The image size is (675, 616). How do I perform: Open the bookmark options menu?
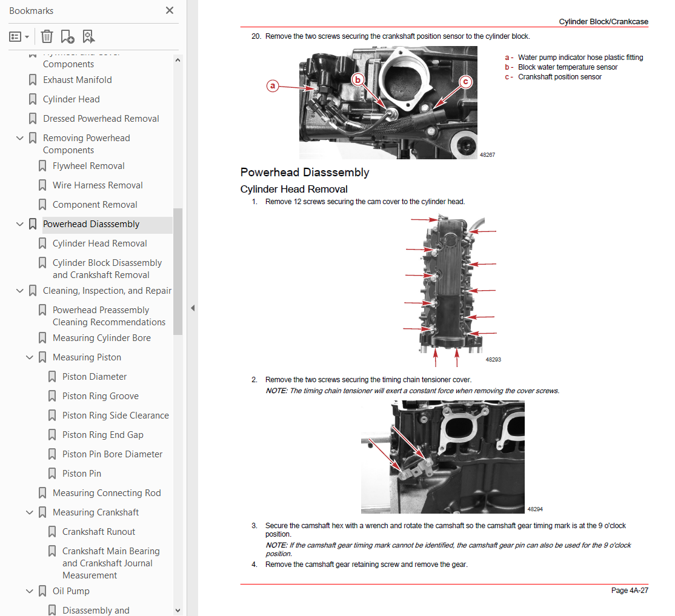[19, 36]
